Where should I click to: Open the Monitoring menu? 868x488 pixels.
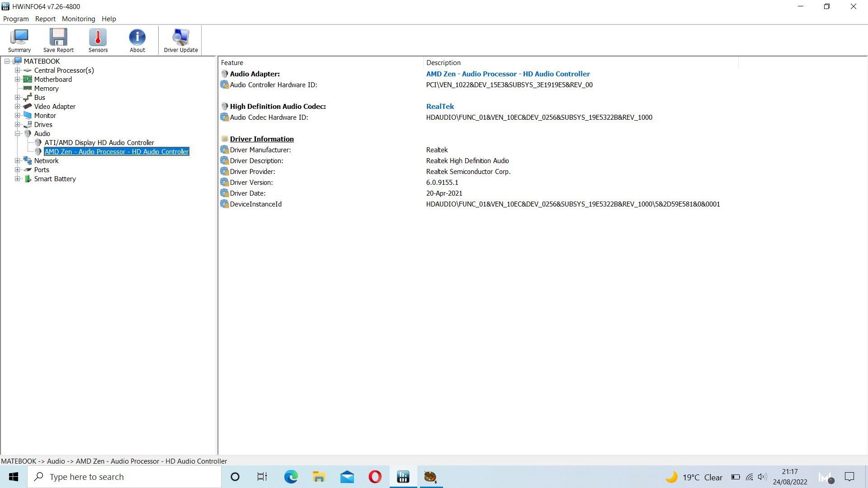click(79, 19)
